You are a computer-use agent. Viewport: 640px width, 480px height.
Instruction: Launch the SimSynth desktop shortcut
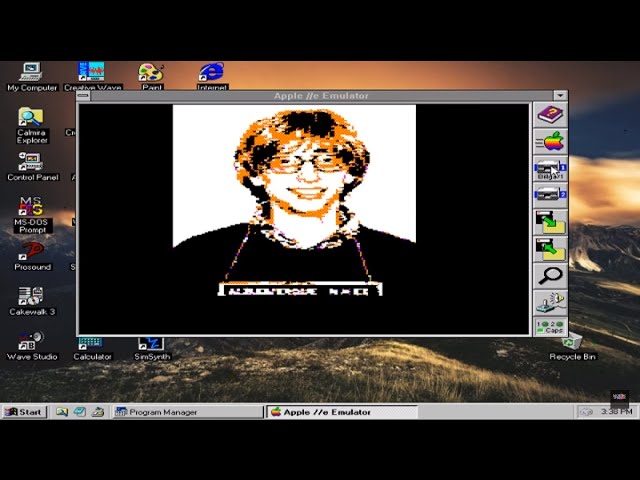click(152, 349)
